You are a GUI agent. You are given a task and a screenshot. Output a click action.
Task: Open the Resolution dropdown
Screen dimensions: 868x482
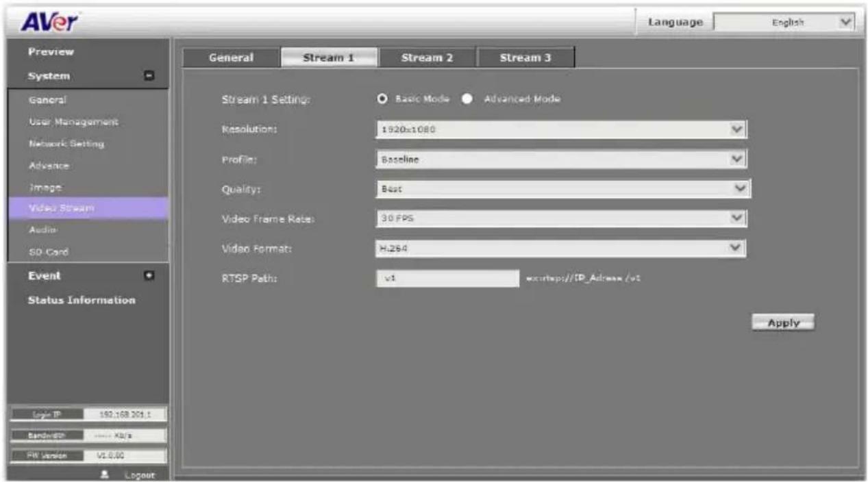pyautogui.click(x=561, y=129)
